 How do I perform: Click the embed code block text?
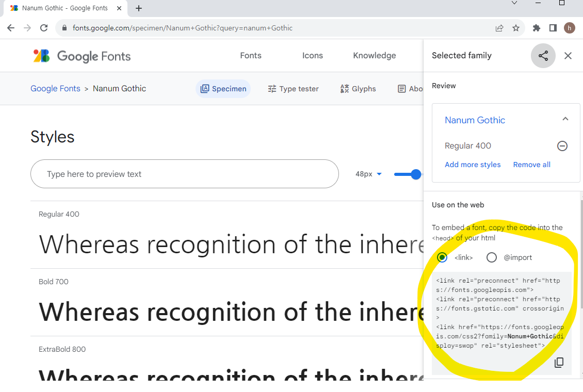(x=500, y=313)
